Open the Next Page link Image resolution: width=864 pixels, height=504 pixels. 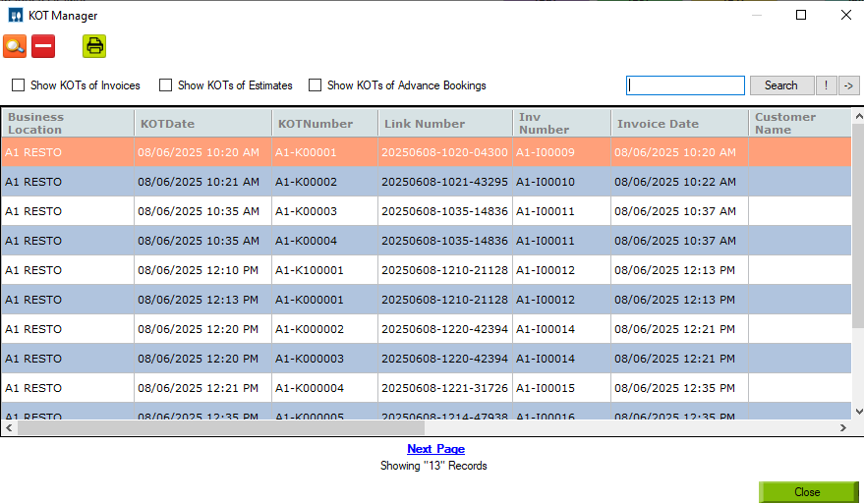point(435,449)
